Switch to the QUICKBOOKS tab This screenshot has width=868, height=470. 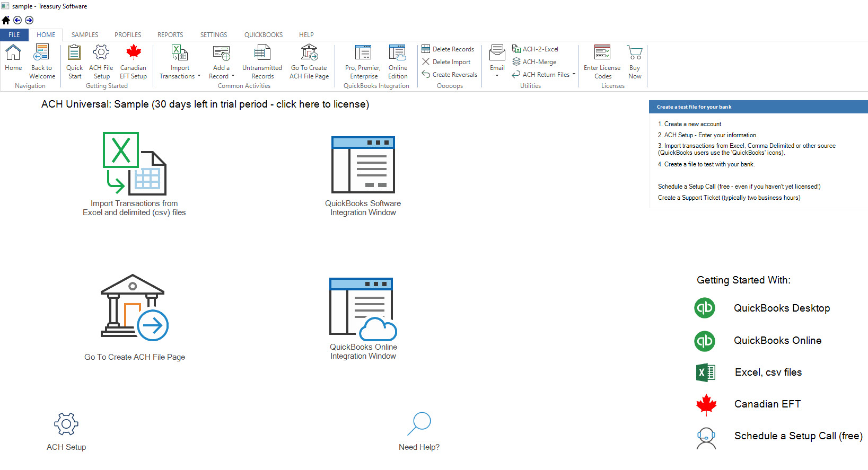pyautogui.click(x=264, y=35)
